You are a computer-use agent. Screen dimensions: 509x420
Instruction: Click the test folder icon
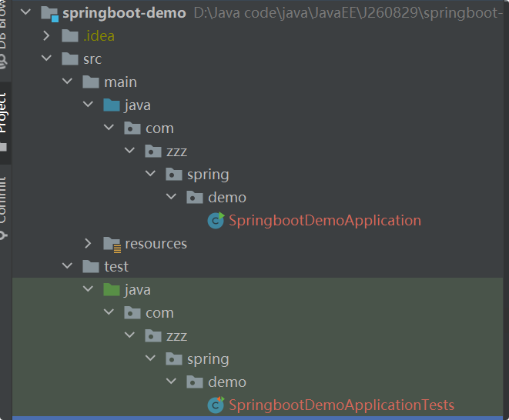click(91, 267)
